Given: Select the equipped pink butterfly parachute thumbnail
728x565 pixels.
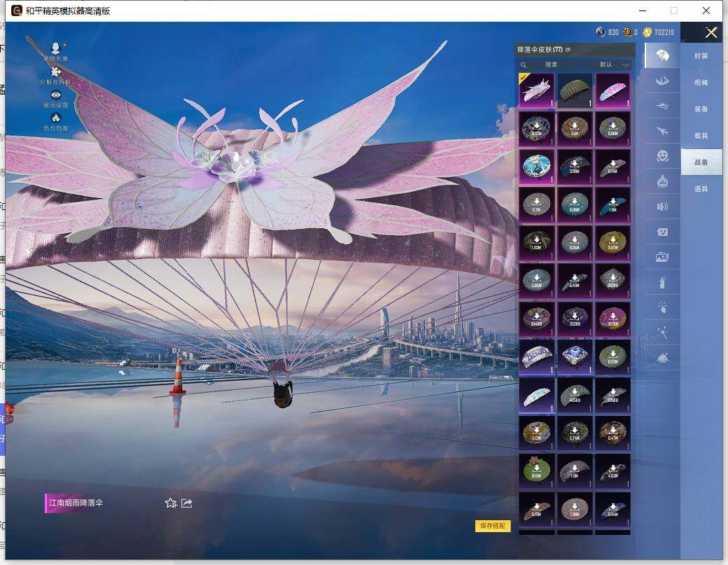Looking at the screenshot, I should [536, 90].
